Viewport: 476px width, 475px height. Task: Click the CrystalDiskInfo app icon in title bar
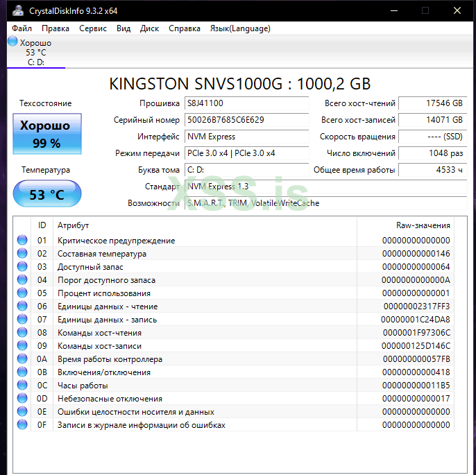17,10
